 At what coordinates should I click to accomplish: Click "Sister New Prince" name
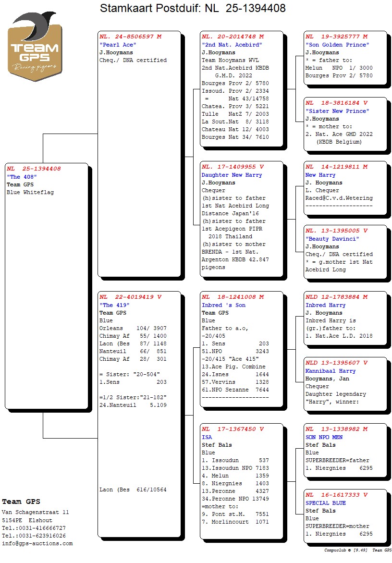(x=337, y=111)
